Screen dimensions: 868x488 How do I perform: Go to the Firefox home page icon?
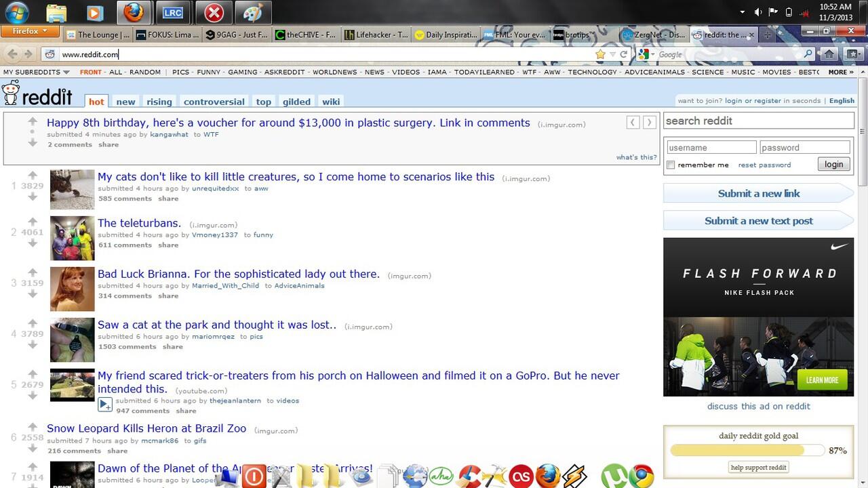(829, 54)
